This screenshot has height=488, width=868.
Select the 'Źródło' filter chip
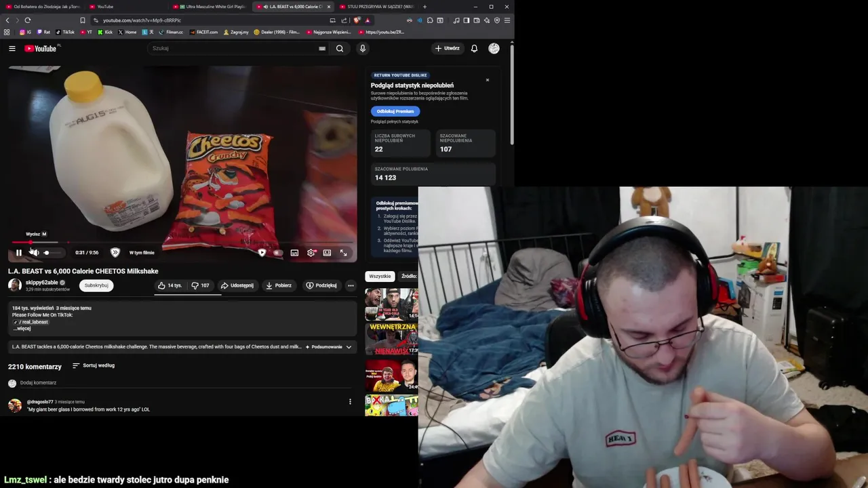pyautogui.click(x=409, y=276)
